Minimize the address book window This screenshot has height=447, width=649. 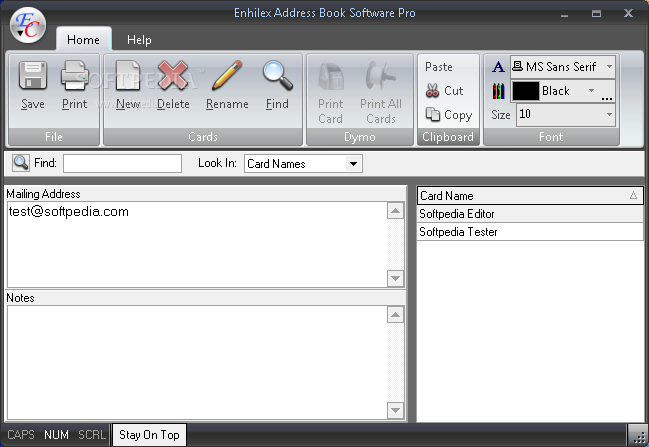pyautogui.click(x=565, y=14)
